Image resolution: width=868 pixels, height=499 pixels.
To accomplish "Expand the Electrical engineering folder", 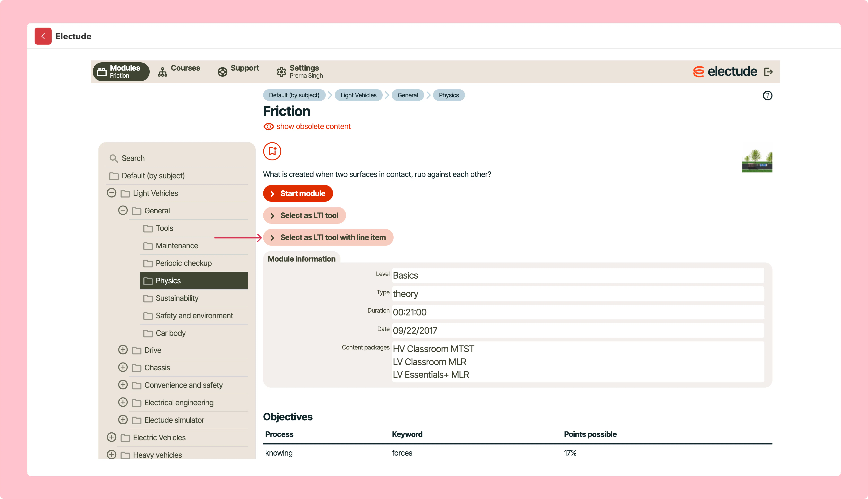I will [x=123, y=402].
